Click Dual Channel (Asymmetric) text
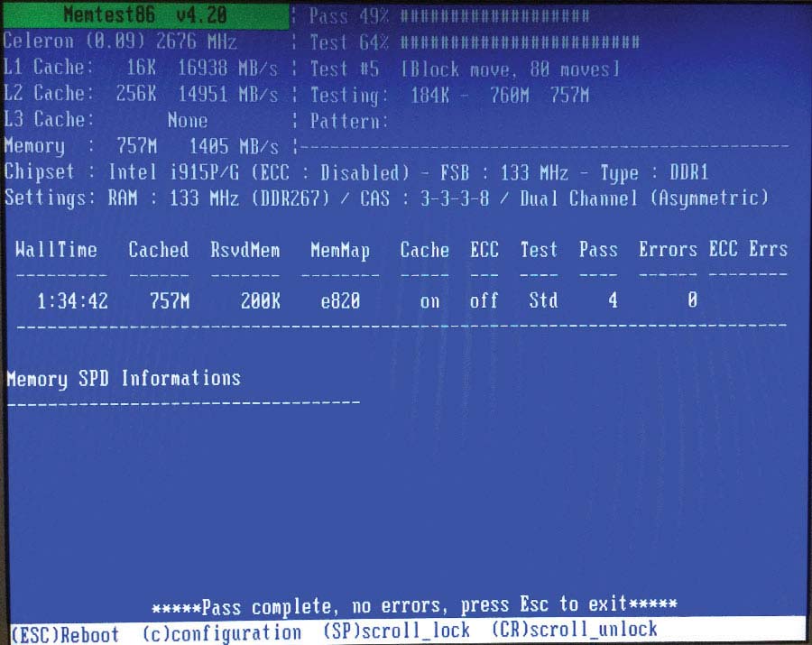 coord(644,198)
